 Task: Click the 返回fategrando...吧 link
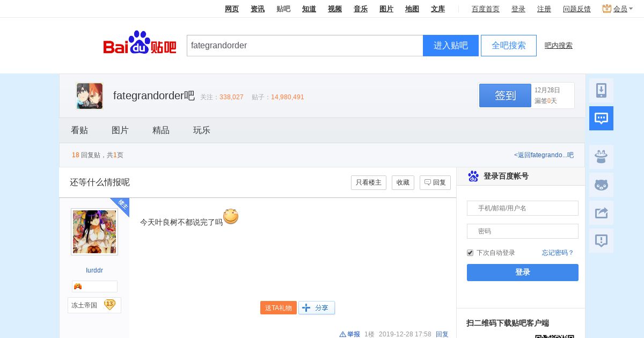pyautogui.click(x=544, y=155)
